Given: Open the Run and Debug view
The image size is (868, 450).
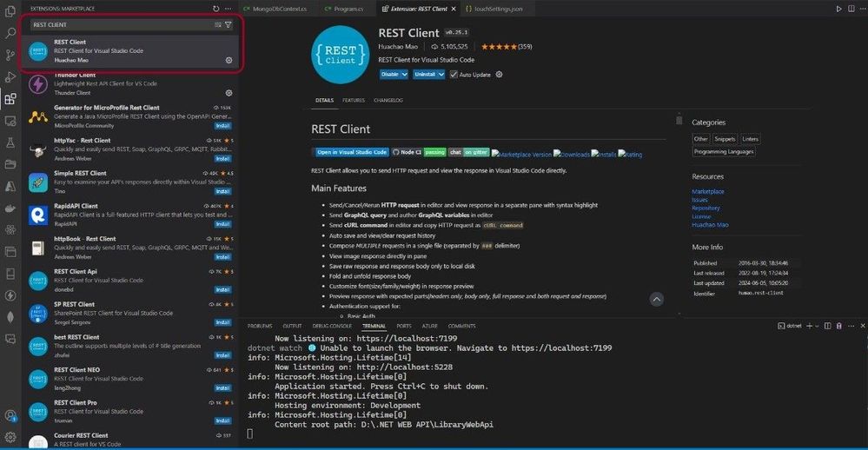Looking at the screenshot, I should click(x=10, y=77).
